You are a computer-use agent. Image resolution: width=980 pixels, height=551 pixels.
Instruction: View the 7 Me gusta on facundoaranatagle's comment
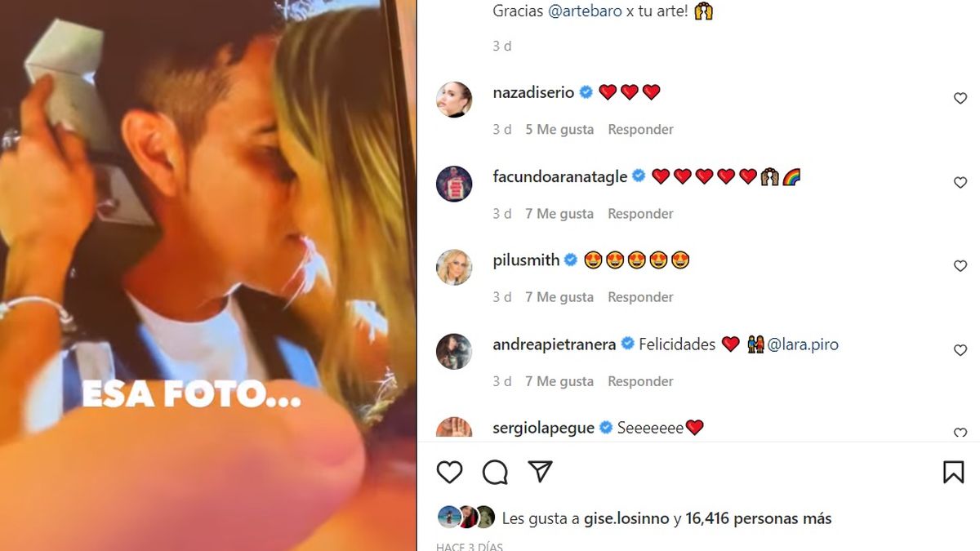click(x=559, y=213)
